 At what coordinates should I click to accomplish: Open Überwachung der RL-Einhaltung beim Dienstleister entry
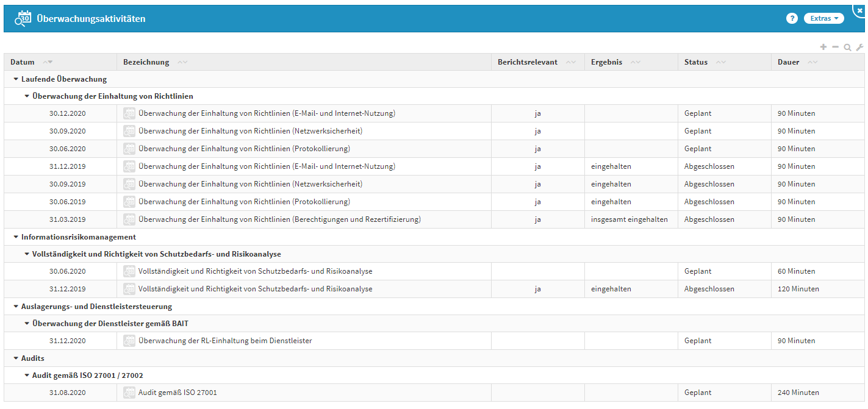pyautogui.click(x=225, y=341)
